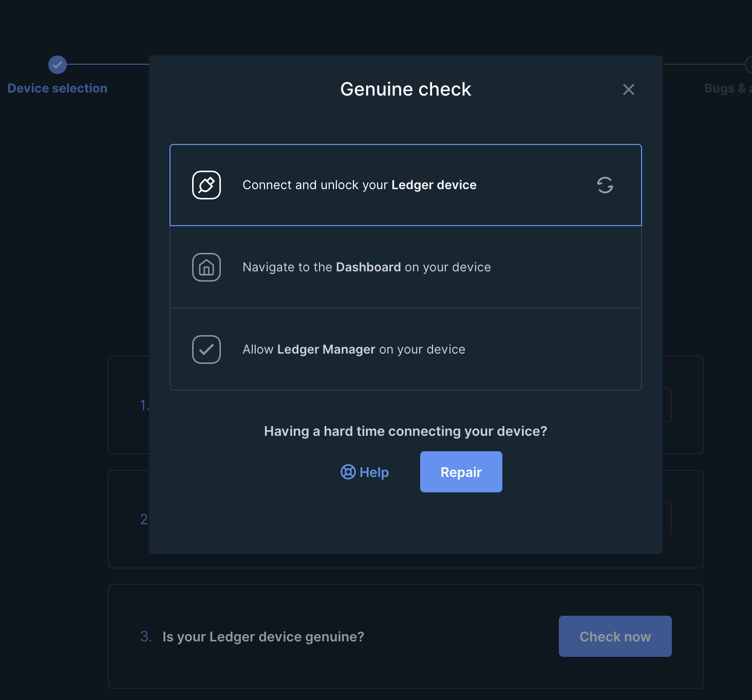Click the plug icon for connect step
Viewport: 752px width, 700px height.
tap(206, 185)
